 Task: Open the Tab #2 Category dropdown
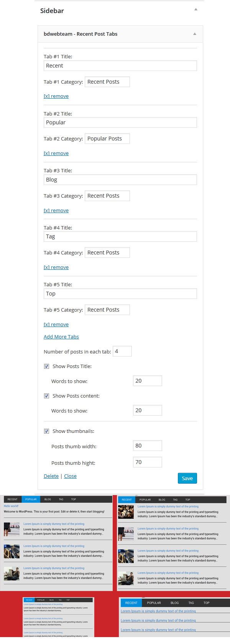[x=107, y=139]
